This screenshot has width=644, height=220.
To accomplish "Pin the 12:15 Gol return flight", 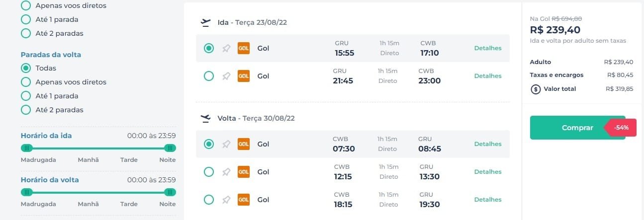I will [x=226, y=172].
